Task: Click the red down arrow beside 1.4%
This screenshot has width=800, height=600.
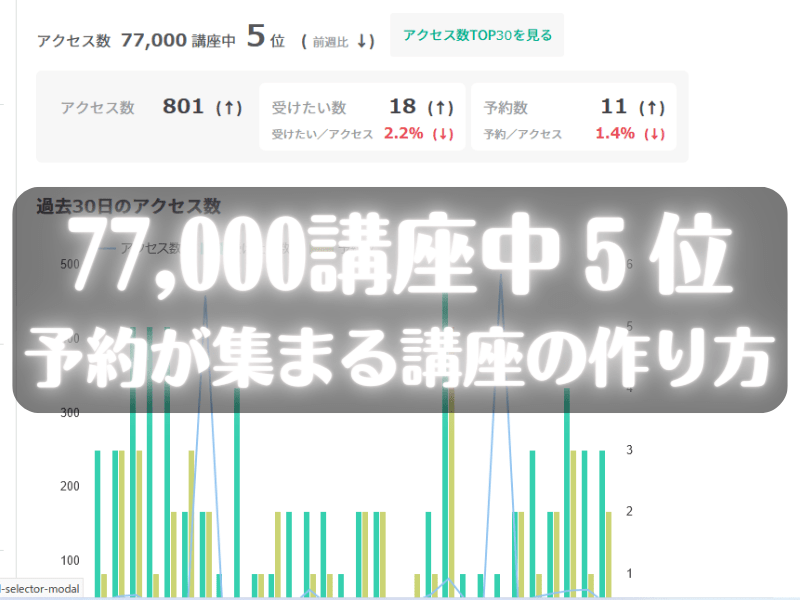Action: [x=653, y=134]
